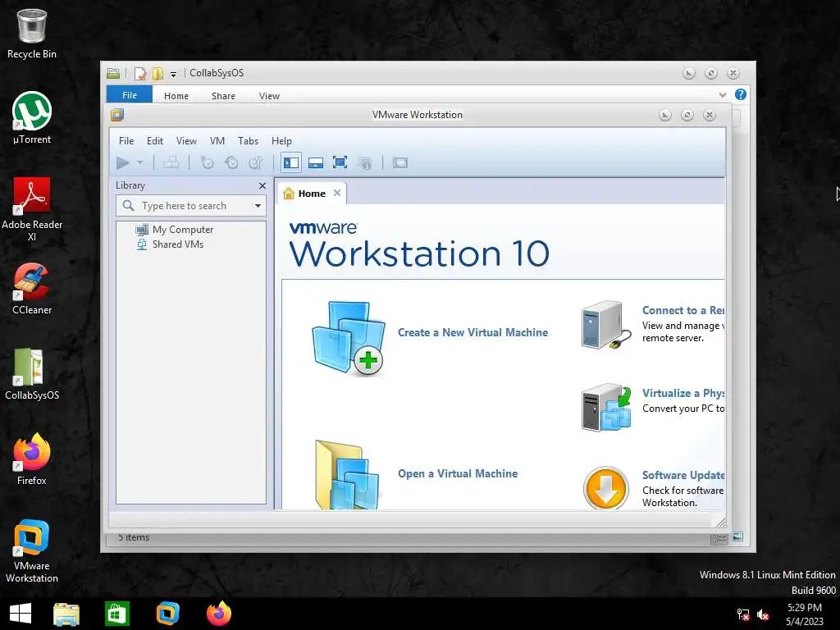This screenshot has width=840, height=630.
Task: Open the Windows Start button
Action: 21,614
